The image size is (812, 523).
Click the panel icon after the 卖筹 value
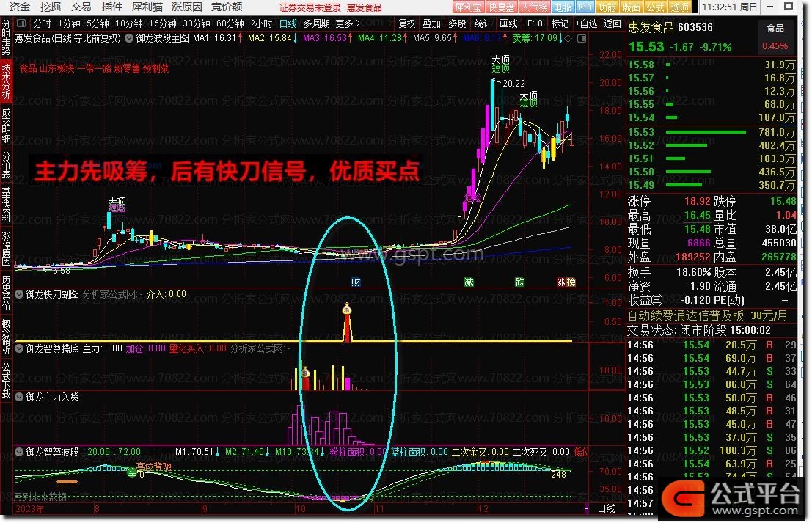click(x=582, y=38)
